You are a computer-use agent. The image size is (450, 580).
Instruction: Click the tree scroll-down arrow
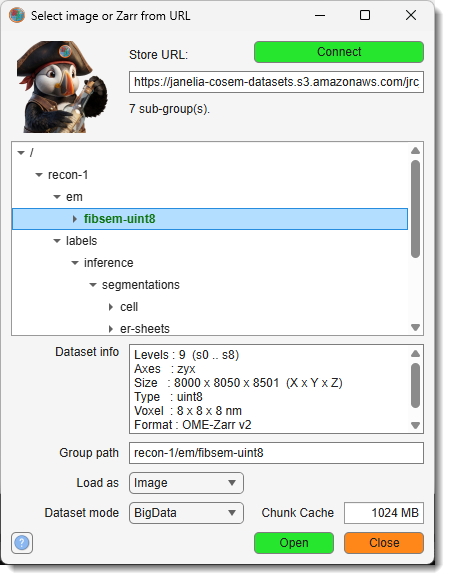[416, 327]
